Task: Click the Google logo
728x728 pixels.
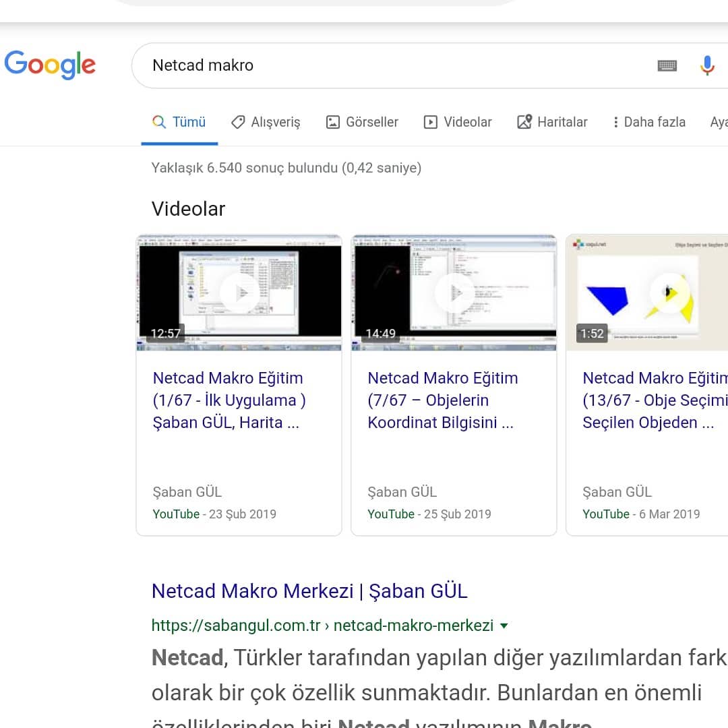Action: coord(50,65)
